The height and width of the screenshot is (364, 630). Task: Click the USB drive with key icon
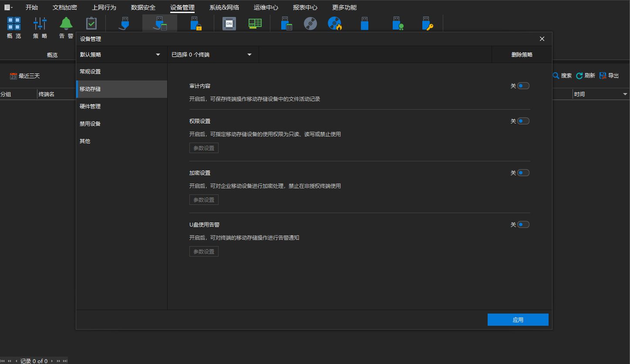coord(428,23)
